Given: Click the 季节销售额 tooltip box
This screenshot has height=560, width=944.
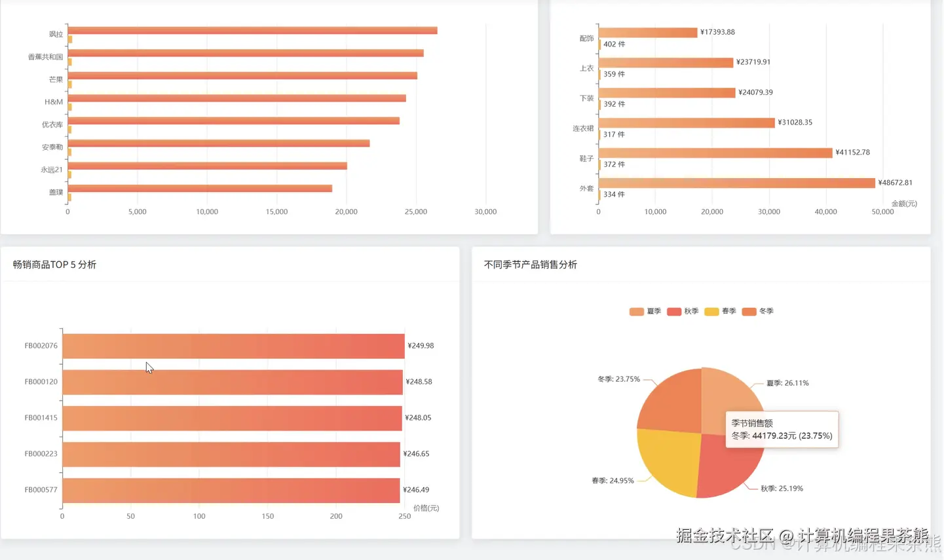Looking at the screenshot, I should pos(782,430).
